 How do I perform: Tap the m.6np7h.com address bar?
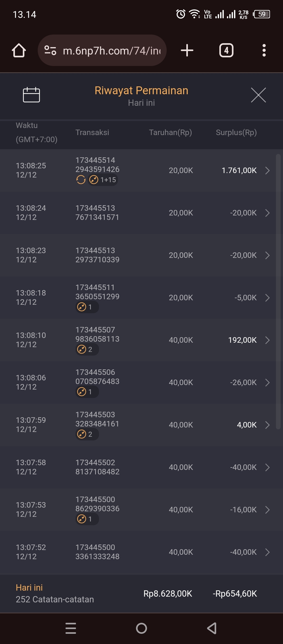click(111, 51)
